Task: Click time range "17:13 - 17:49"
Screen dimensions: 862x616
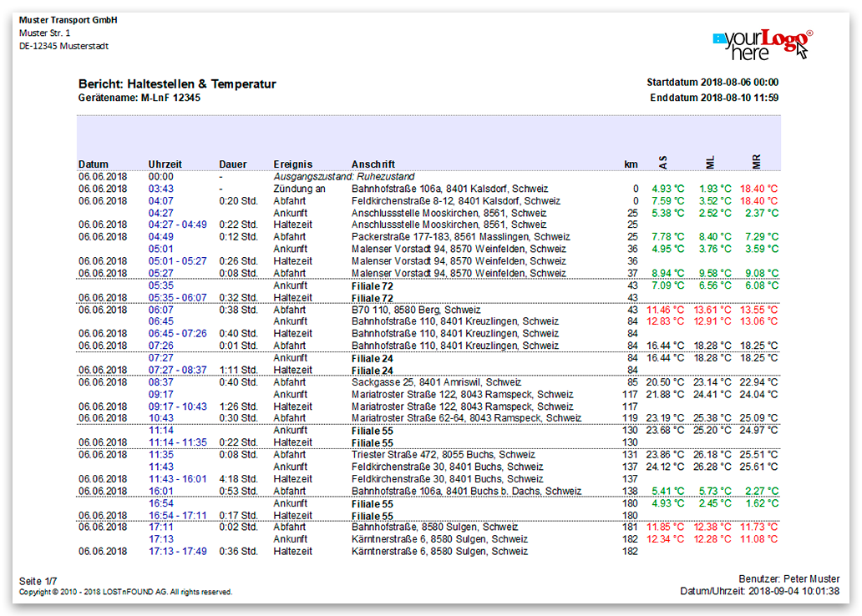Action: pyautogui.click(x=178, y=551)
